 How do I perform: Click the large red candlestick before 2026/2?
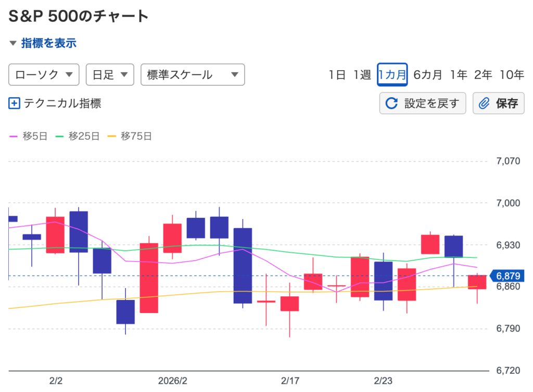149,278
